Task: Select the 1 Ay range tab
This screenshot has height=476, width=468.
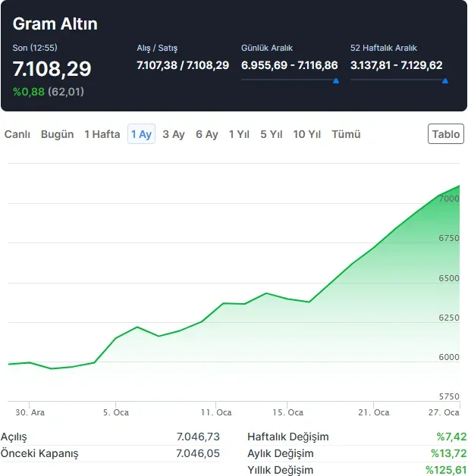Action: [141, 134]
